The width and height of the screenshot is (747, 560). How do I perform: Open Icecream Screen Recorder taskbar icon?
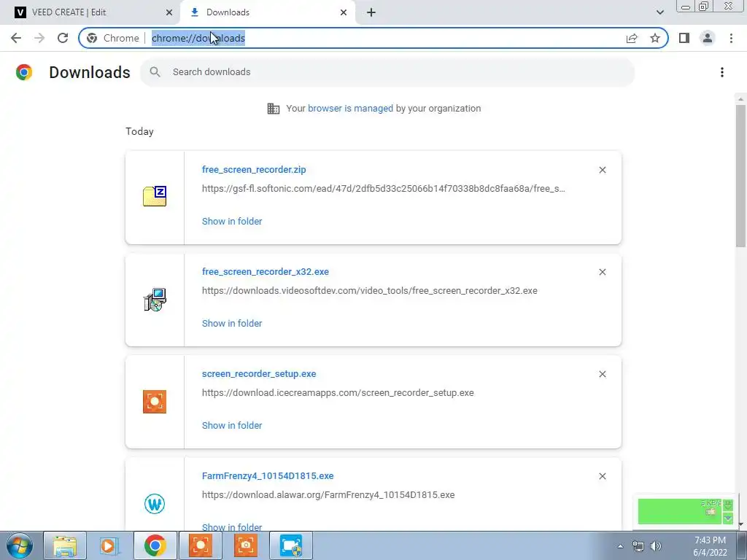click(x=201, y=545)
